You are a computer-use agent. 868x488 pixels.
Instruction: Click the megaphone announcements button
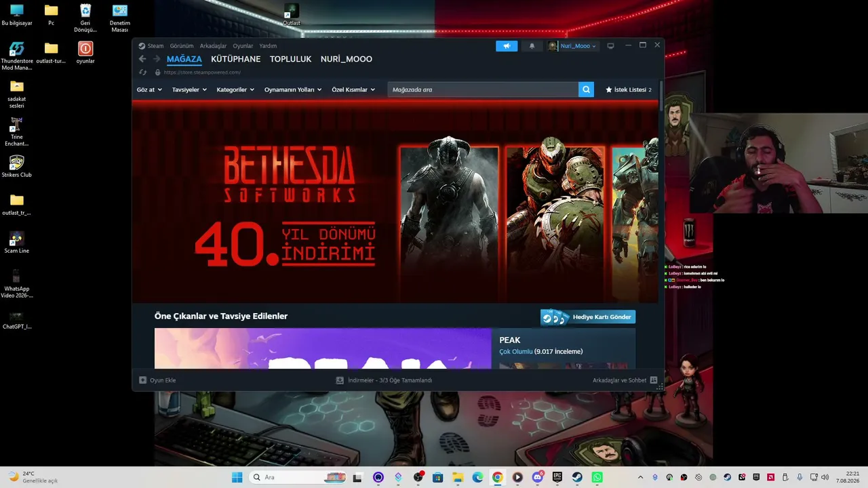tap(507, 46)
